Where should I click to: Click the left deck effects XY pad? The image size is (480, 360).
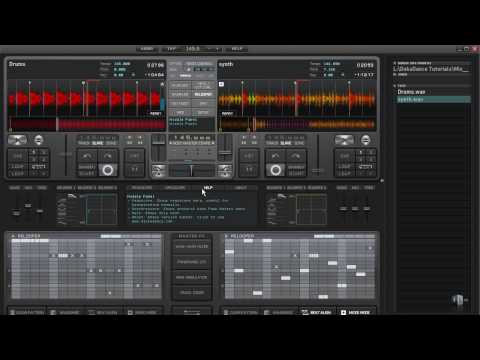[102, 209]
